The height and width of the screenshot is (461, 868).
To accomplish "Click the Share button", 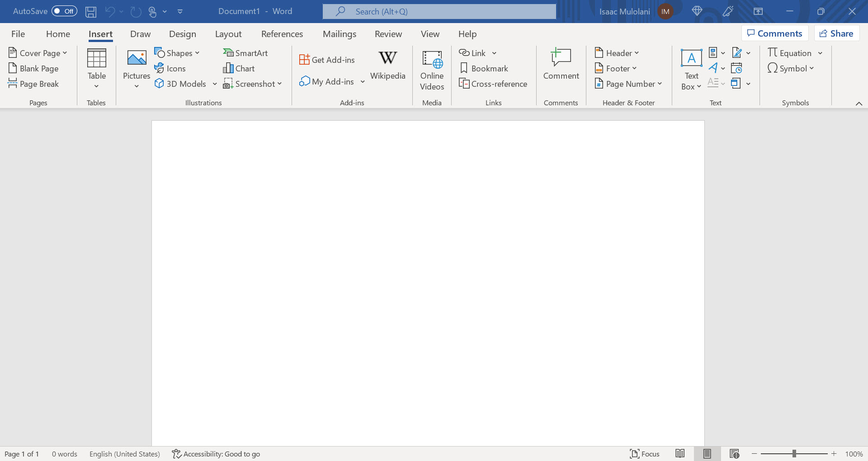I will tap(837, 33).
